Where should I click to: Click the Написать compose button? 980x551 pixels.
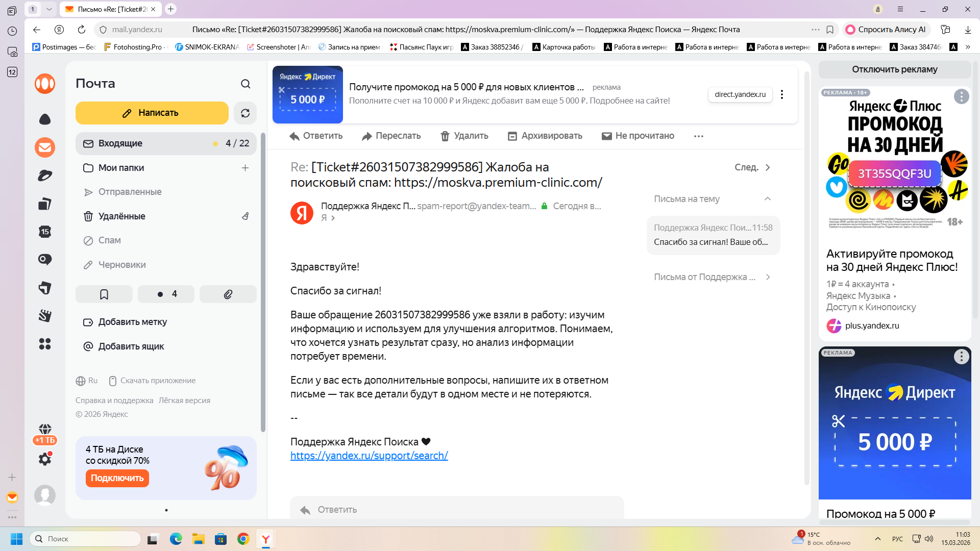152,113
